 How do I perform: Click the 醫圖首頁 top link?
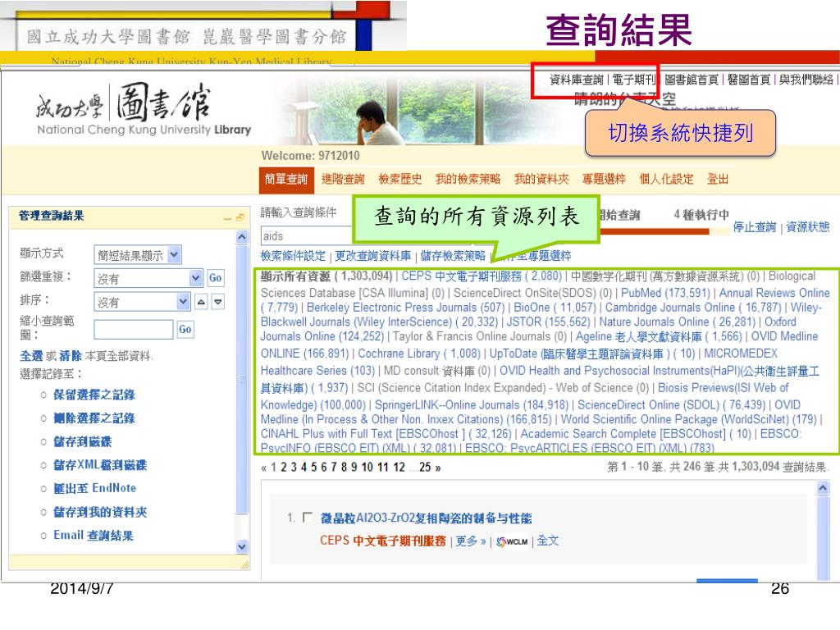(749, 80)
